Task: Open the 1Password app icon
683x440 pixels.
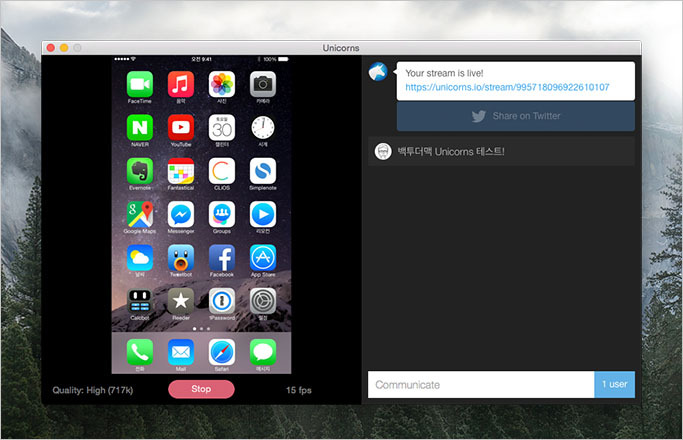Action: pos(222,301)
